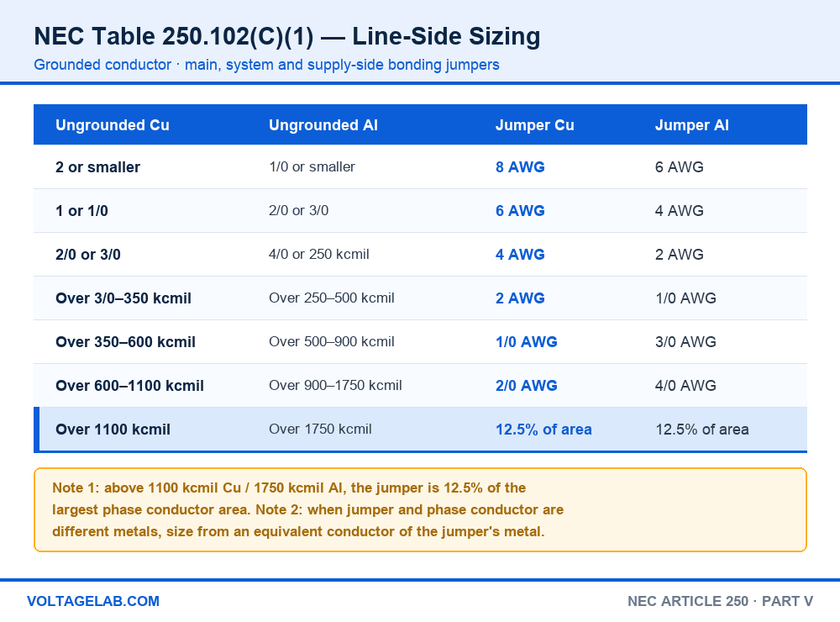Click the 'NEC ARTICLE 250 · PART V' footer text
Viewport: 840px width, 622px height.
point(720,601)
